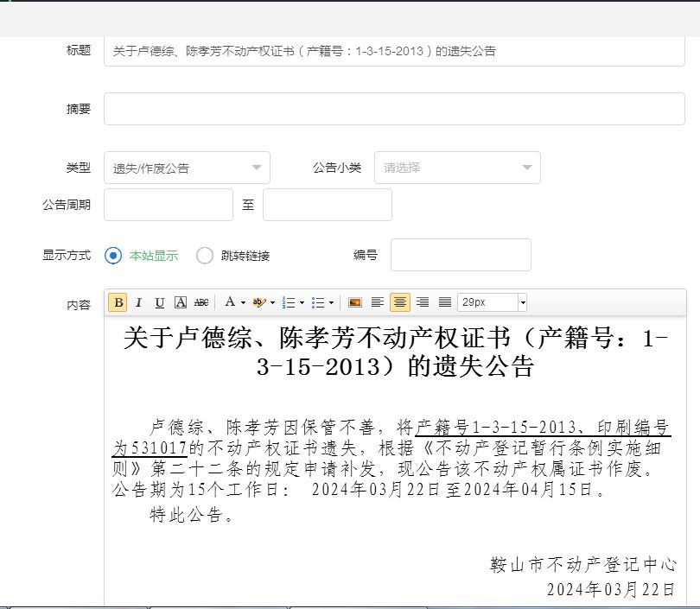The image size is (700, 609).
Task: Click the date 2024年03月22日 at bottom right
Action: coord(611,589)
